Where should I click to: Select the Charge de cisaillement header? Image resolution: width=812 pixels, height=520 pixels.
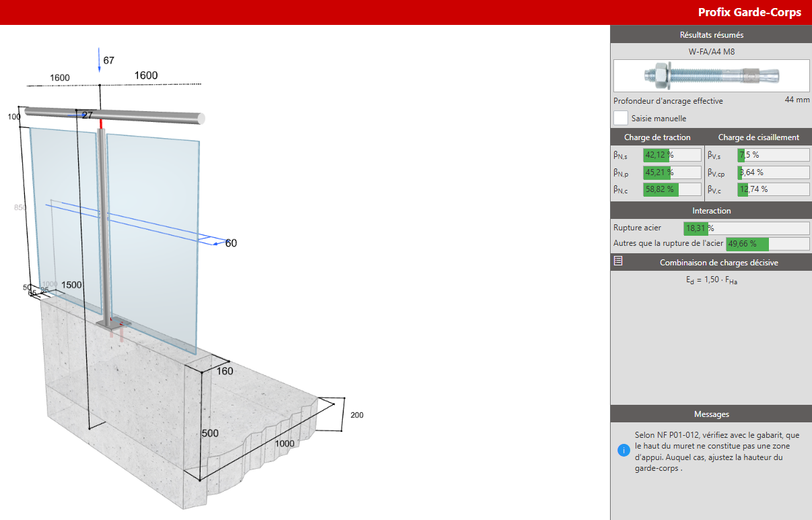pos(758,137)
